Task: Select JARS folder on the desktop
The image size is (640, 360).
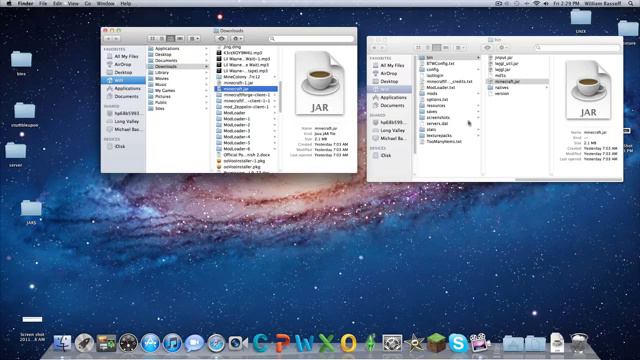Action: [x=31, y=211]
